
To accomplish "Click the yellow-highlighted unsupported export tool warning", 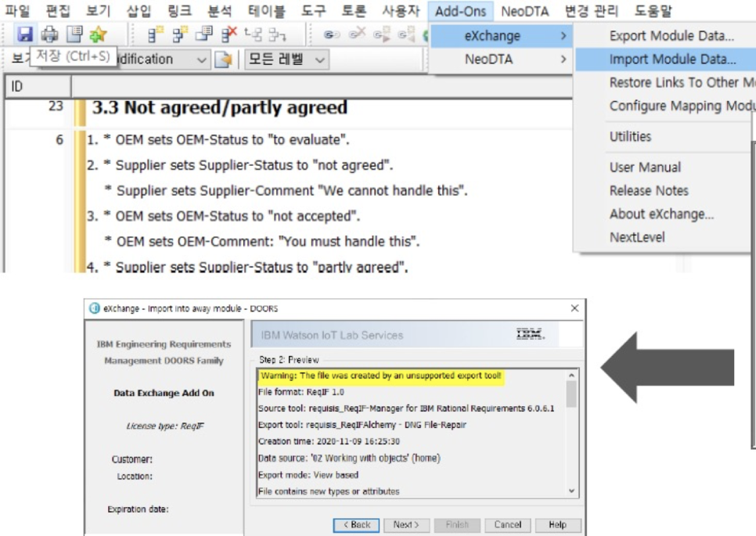I will coord(381,376).
